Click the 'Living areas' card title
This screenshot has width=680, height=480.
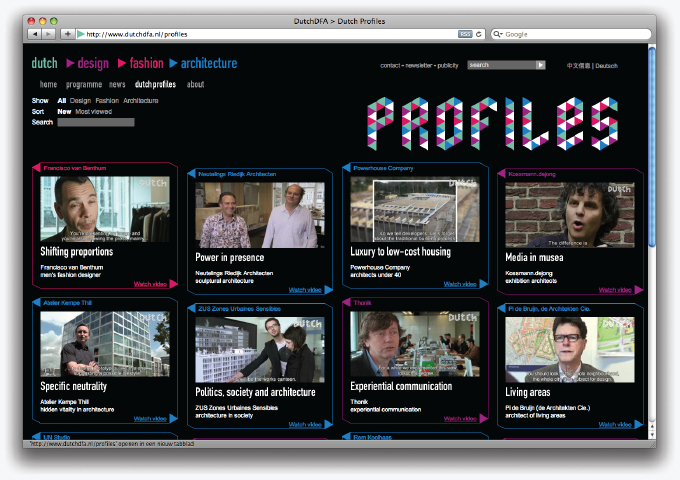[527, 392]
